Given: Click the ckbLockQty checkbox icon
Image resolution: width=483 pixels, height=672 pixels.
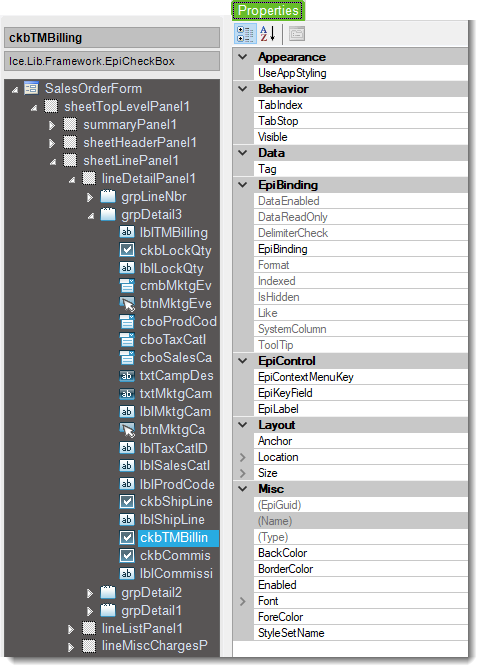Looking at the screenshot, I should point(126,250).
